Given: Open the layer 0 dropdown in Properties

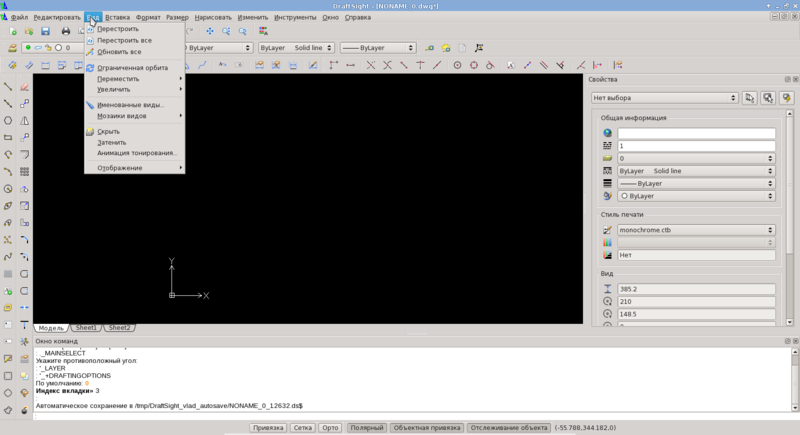Looking at the screenshot, I should (x=696, y=159).
